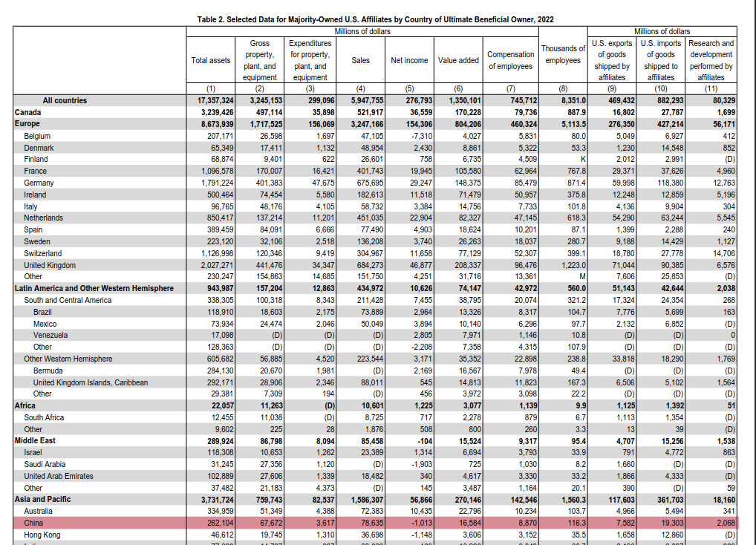This screenshot has width=756, height=545.
Task: Click the 'Bermuda' row label
Action: point(48,371)
